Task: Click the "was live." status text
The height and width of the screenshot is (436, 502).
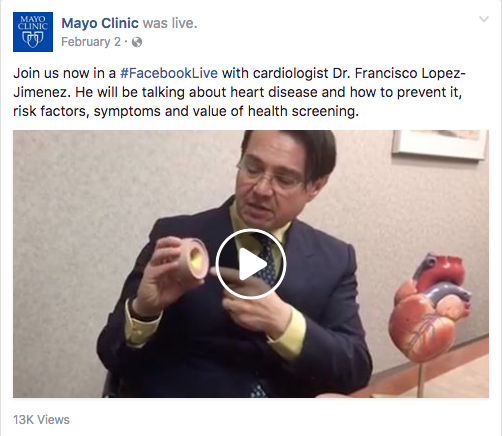Action: tap(170, 23)
